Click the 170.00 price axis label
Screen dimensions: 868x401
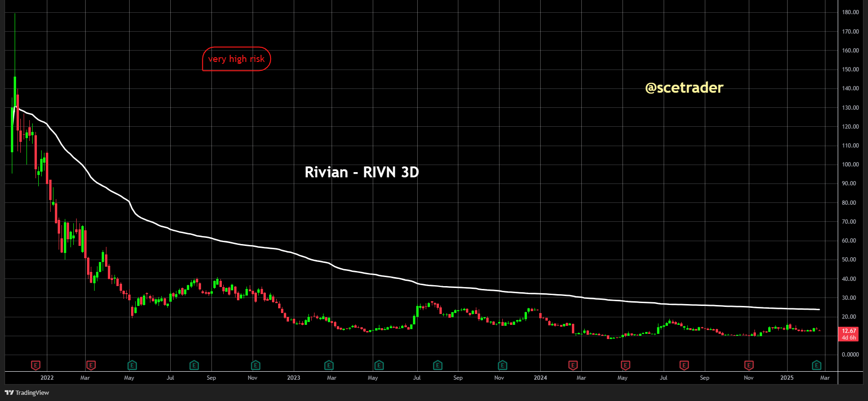pos(850,32)
